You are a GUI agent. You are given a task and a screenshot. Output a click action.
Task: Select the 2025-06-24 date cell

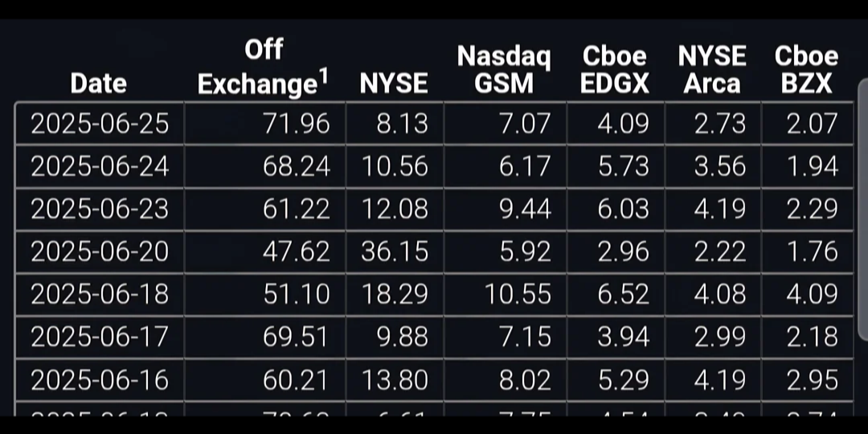[x=100, y=166]
